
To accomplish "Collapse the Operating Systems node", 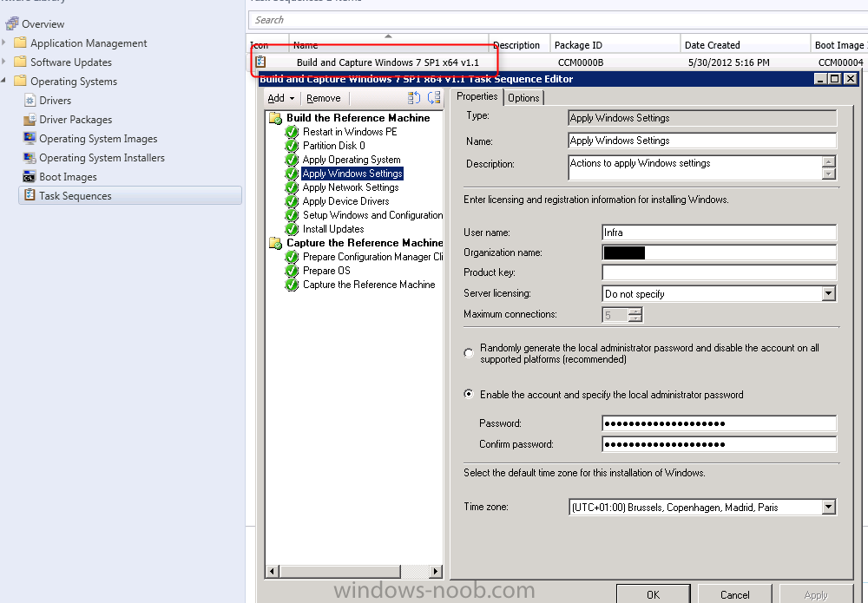I will pyautogui.click(x=4, y=81).
